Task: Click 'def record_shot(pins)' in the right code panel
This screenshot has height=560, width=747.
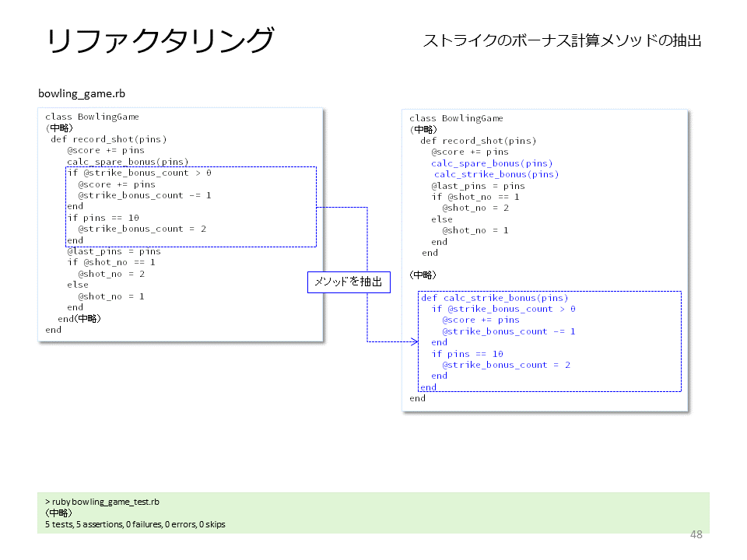Action: 479,141
